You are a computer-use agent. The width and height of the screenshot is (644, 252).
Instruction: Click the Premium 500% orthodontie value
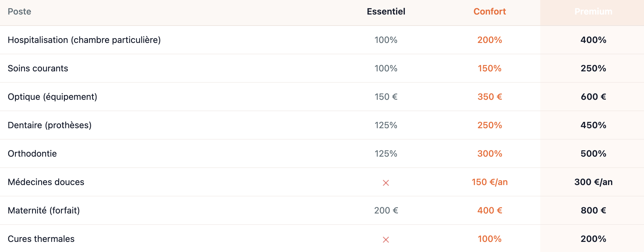pyautogui.click(x=593, y=154)
